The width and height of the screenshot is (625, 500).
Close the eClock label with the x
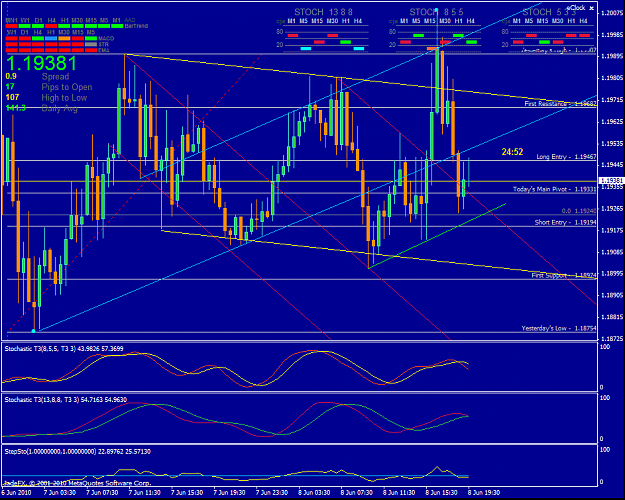592,8
